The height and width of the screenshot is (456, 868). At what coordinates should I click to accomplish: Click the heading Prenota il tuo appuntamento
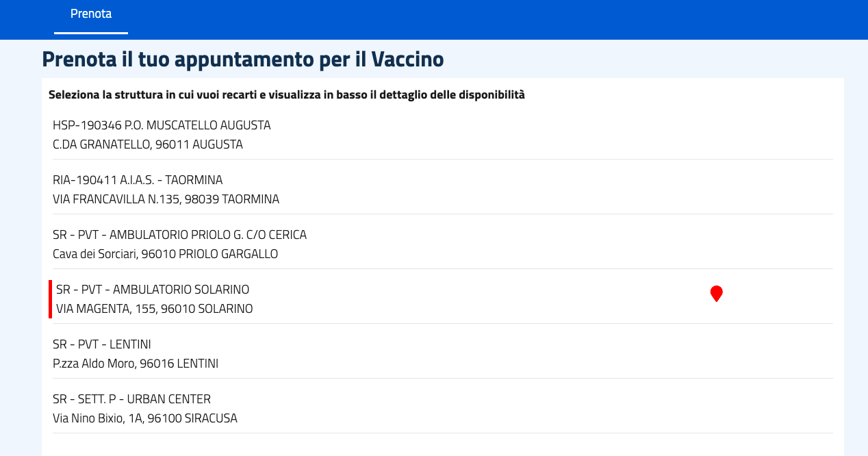click(x=242, y=59)
